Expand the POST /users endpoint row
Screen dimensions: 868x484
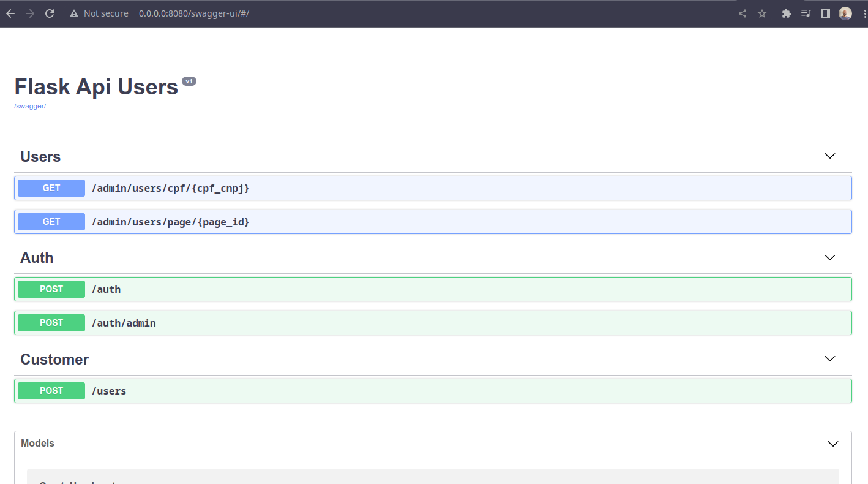pos(433,391)
